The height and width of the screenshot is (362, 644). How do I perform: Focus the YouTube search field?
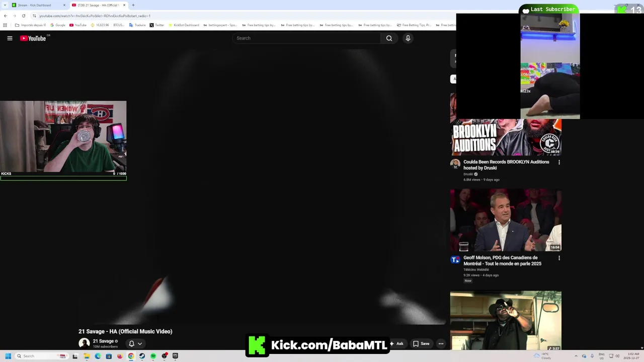coord(307,38)
